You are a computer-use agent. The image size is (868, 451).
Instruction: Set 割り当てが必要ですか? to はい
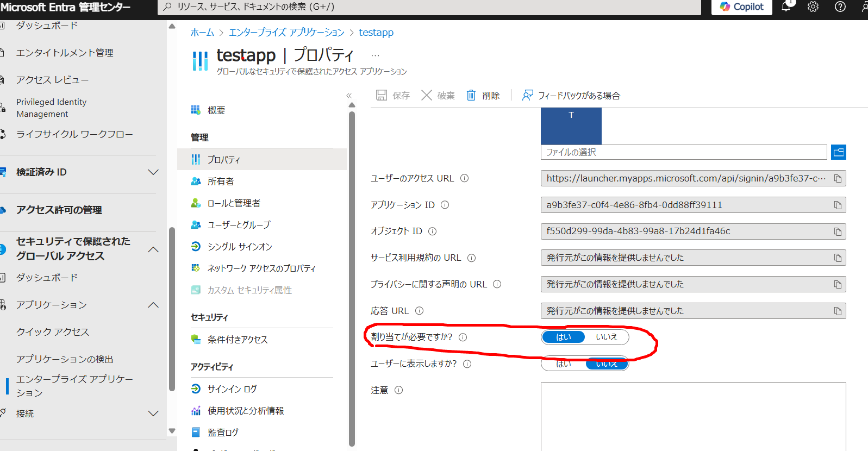pyautogui.click(x=564, y=337)
